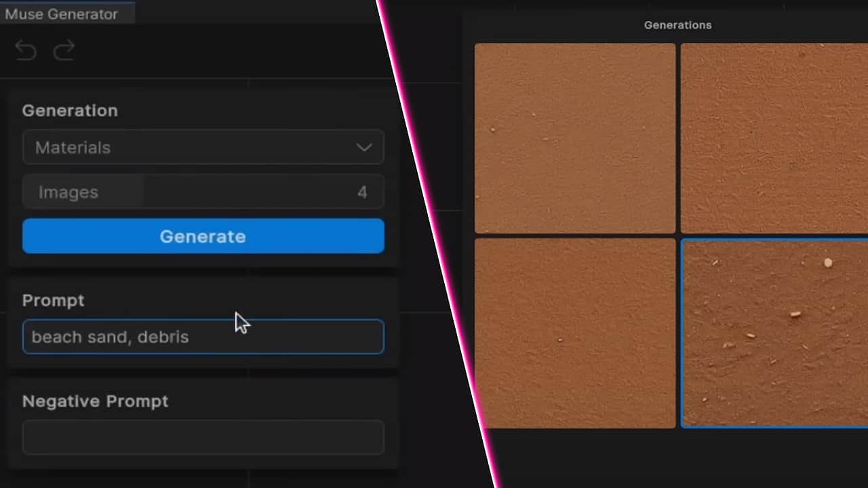
Task: Select the top-right generated sand texture
Action: (x=773, y=138)
